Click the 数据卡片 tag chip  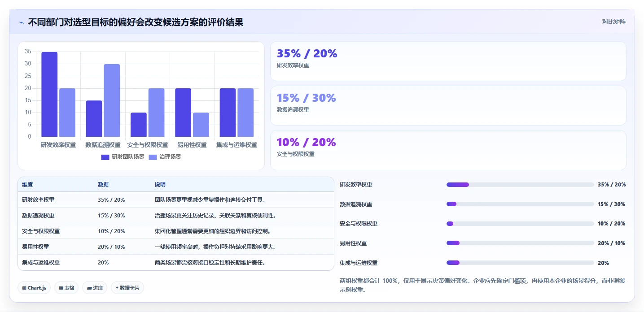coord(127,288)
